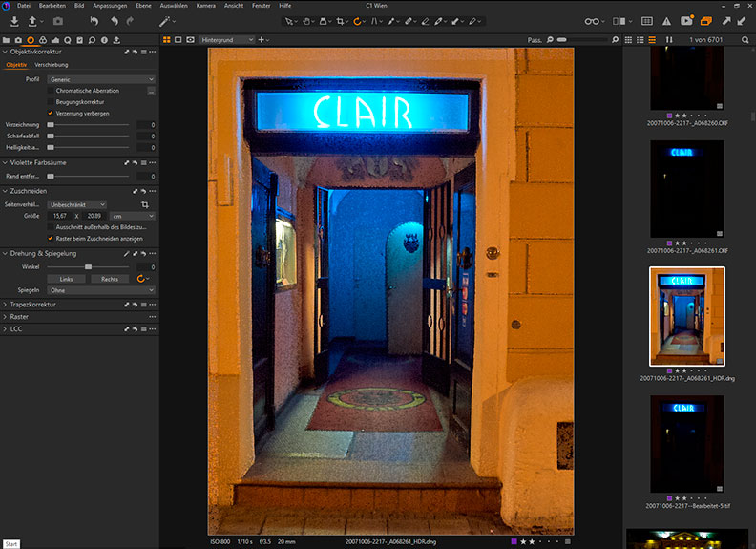This screenshot has height=549, width=756.
Task: Adjust the Winkel angle slider
Action: tap(88, 266)
